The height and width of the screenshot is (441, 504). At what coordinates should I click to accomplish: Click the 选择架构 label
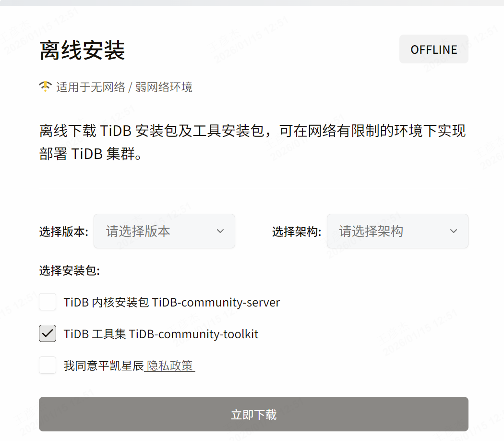pyautogui.click(x=297, y=232)
